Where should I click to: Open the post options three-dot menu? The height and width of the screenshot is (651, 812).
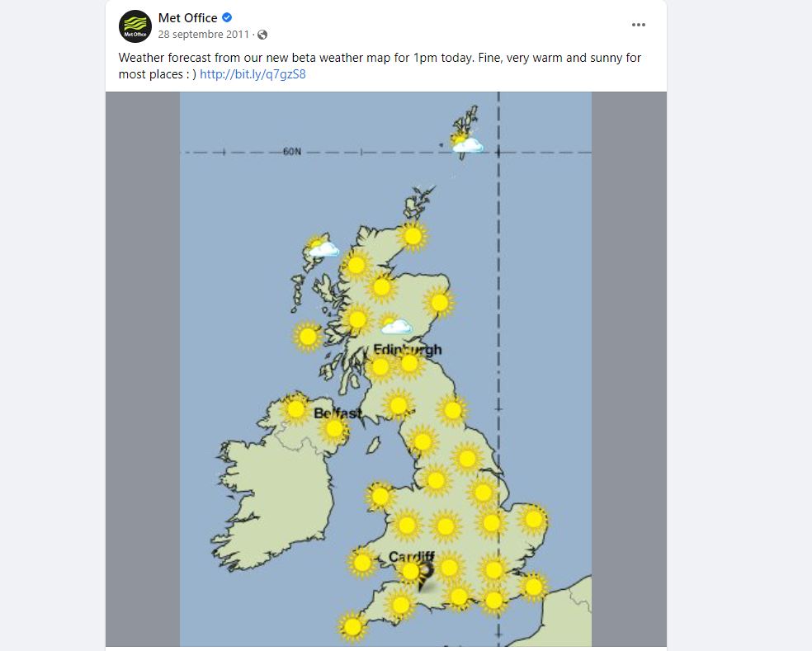[x=639, y=26]
